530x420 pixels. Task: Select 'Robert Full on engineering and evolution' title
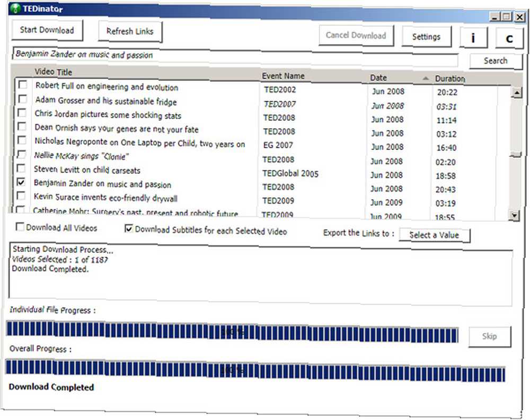(107, 86)
